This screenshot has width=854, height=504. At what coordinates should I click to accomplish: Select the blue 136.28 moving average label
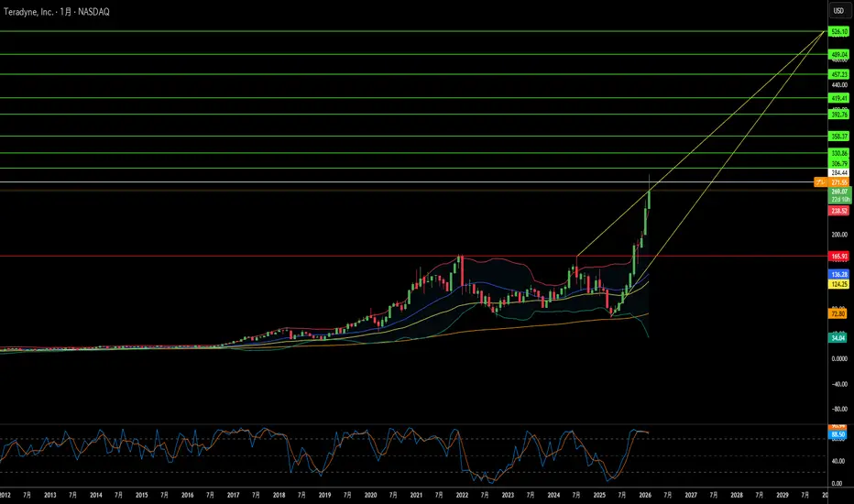tap(838, 274)
